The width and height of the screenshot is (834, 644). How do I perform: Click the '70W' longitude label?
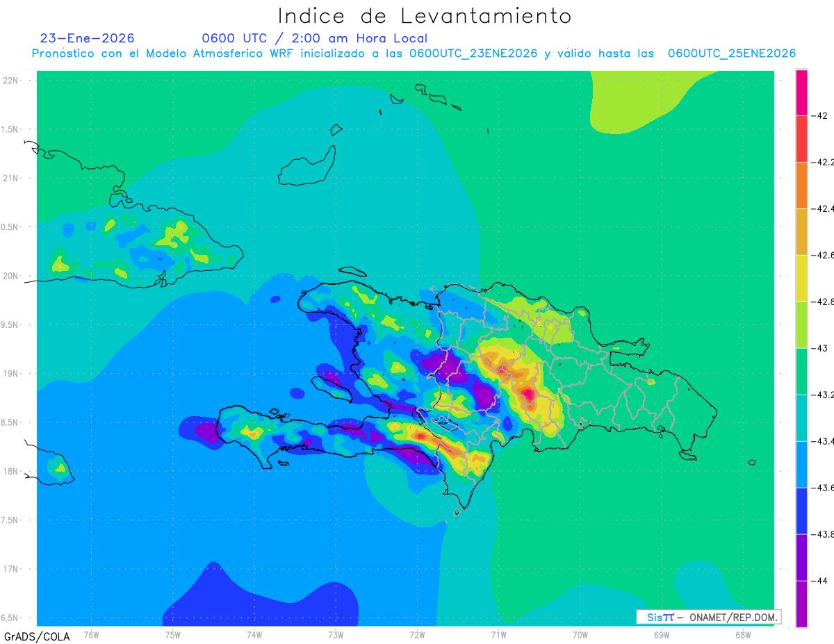[x=580, y=635]
